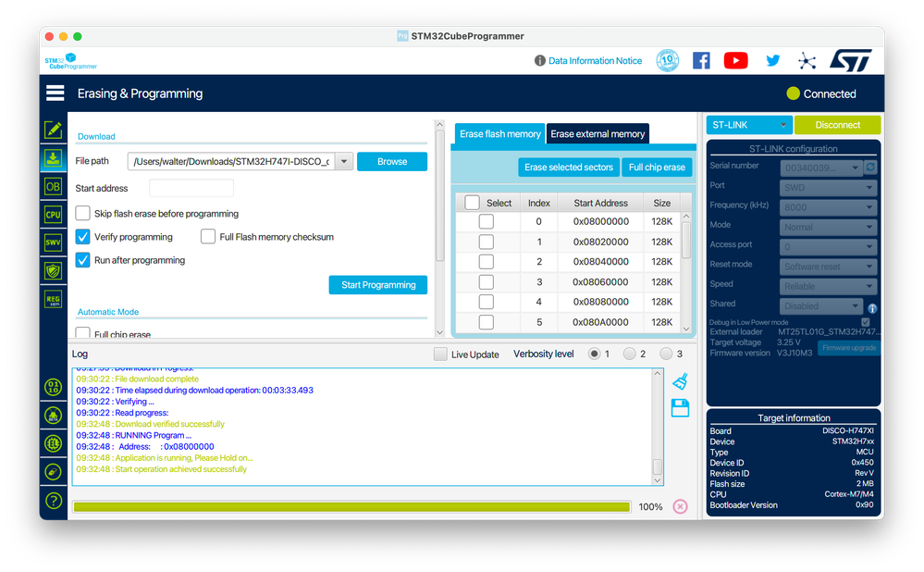Click Full chip erase button
Image resolution: width=924 pixels, height=572 pixels.
[x=657, y=168]
